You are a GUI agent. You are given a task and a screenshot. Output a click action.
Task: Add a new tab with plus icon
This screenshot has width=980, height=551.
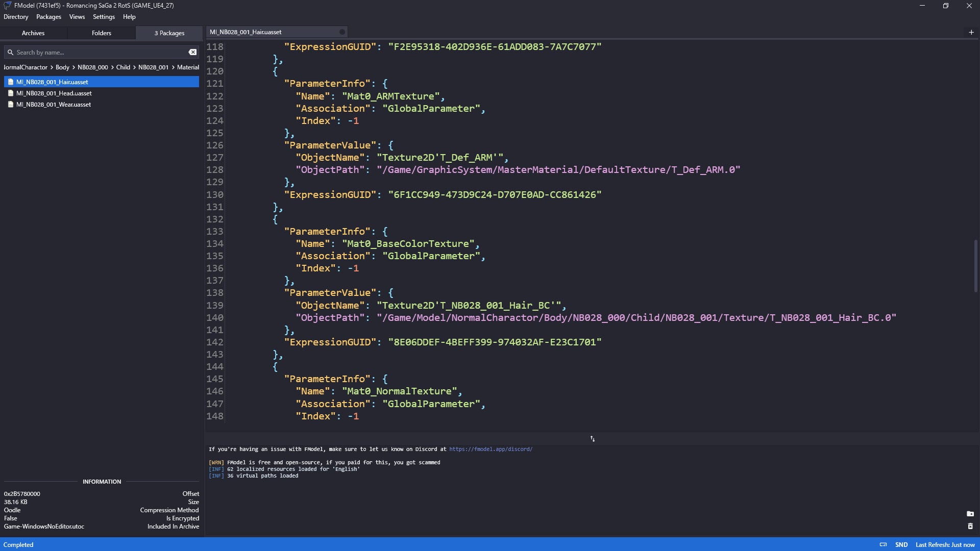pos(971,32)
